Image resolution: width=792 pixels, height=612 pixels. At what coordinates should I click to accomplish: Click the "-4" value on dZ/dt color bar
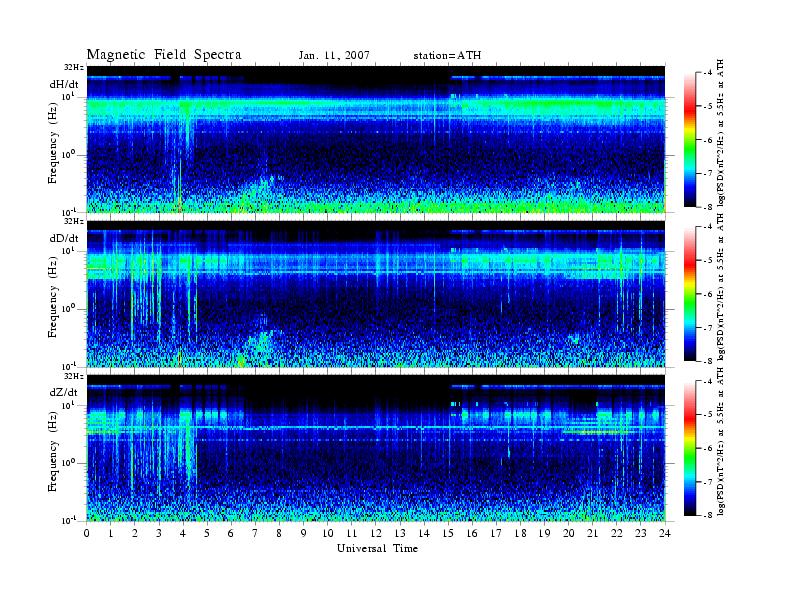[709, 381]
